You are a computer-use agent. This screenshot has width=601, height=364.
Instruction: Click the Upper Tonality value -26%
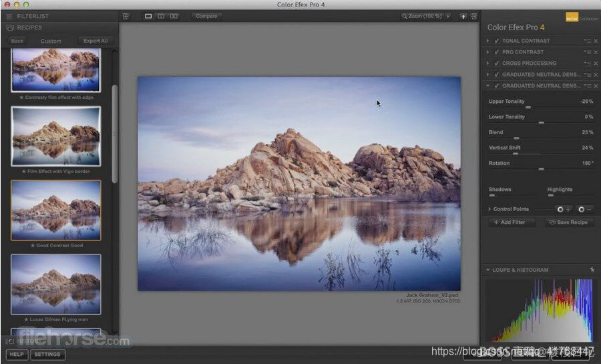pyautogui.click(x=586, y=102)
